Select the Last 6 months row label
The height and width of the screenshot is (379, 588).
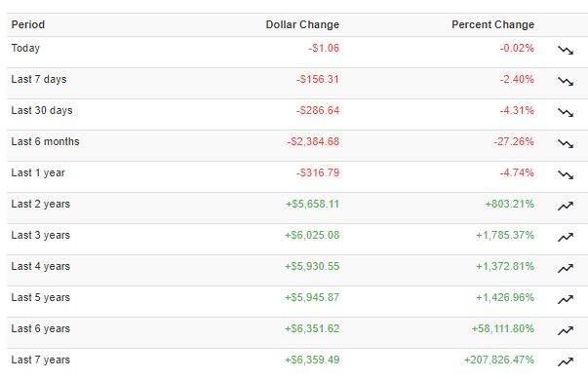pos(46,141)
